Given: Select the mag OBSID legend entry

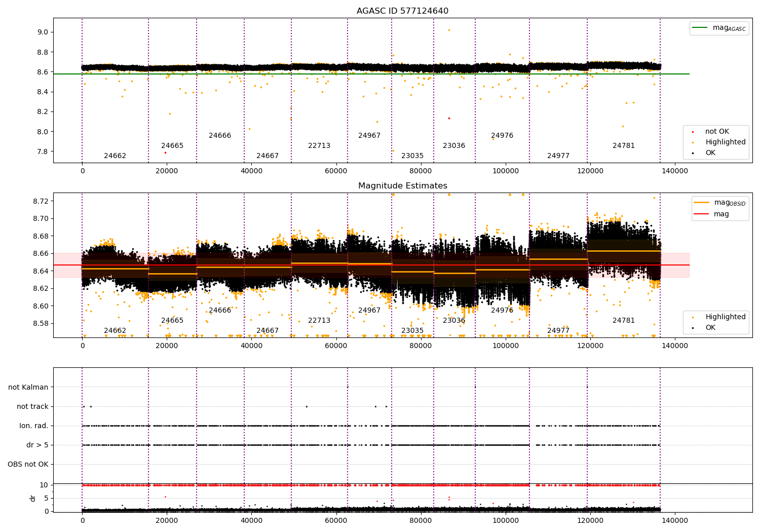Looking at the screenshot, I should (719, 203).
